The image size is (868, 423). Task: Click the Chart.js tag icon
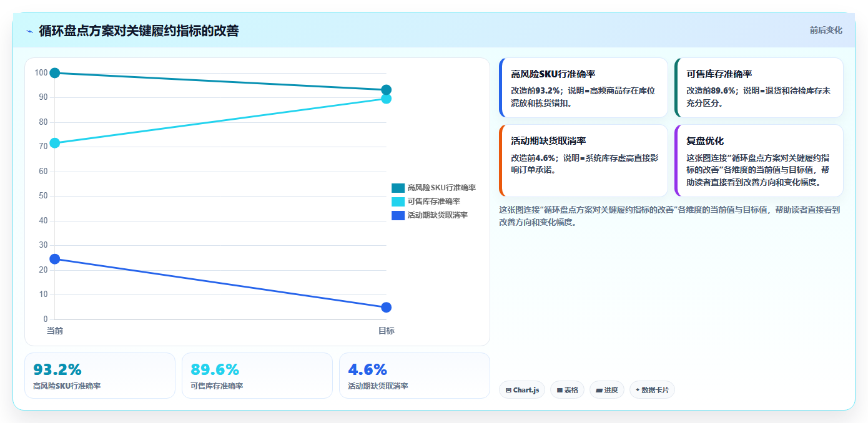click(508, 391)
